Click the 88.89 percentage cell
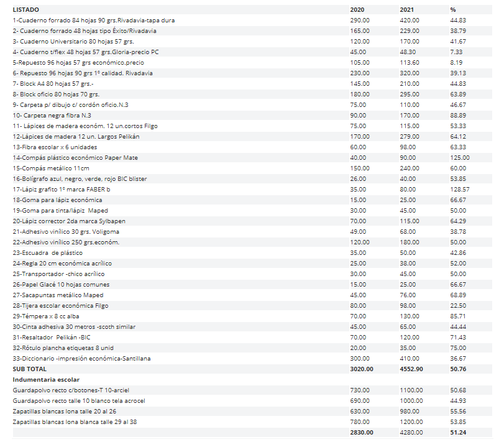 point(458,116)
